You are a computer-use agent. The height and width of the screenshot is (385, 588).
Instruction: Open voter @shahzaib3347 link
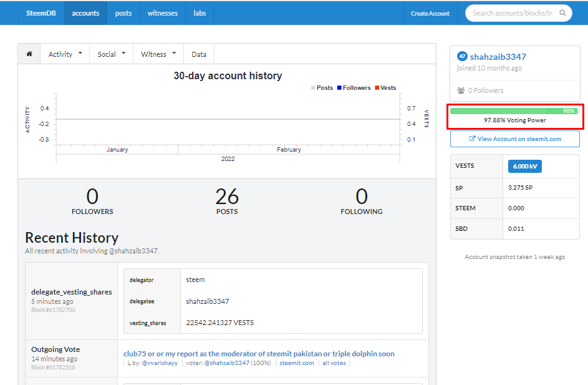(x=227, y=363)
